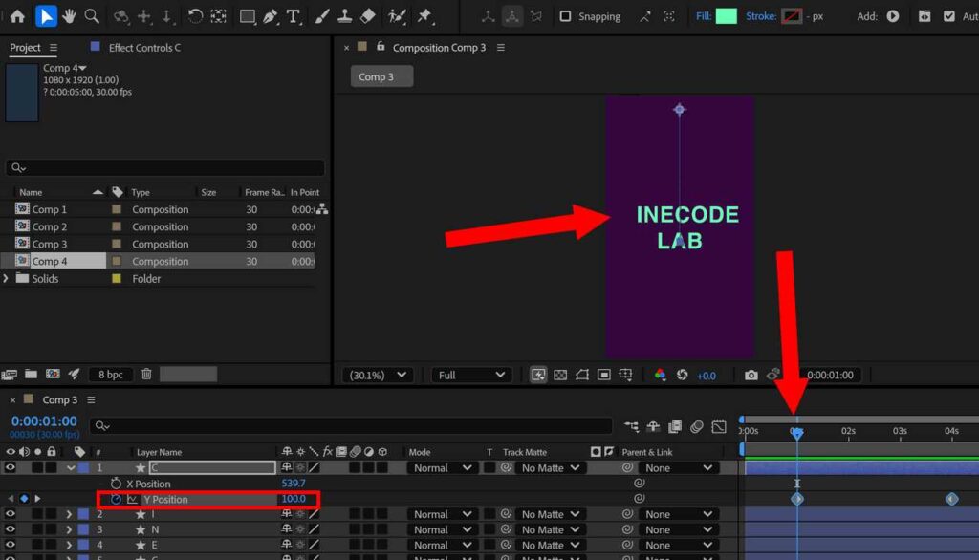Open Composition Comp 3 panel menu
The width and height of the screenshot is (979, 560).
(x=501, y=48)
